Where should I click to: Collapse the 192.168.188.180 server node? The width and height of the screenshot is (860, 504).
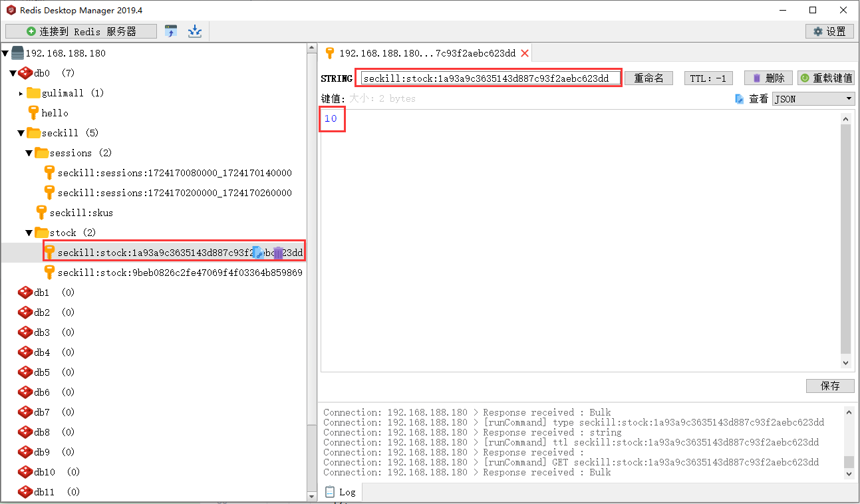pyautogui.click(x=5, y=53)
